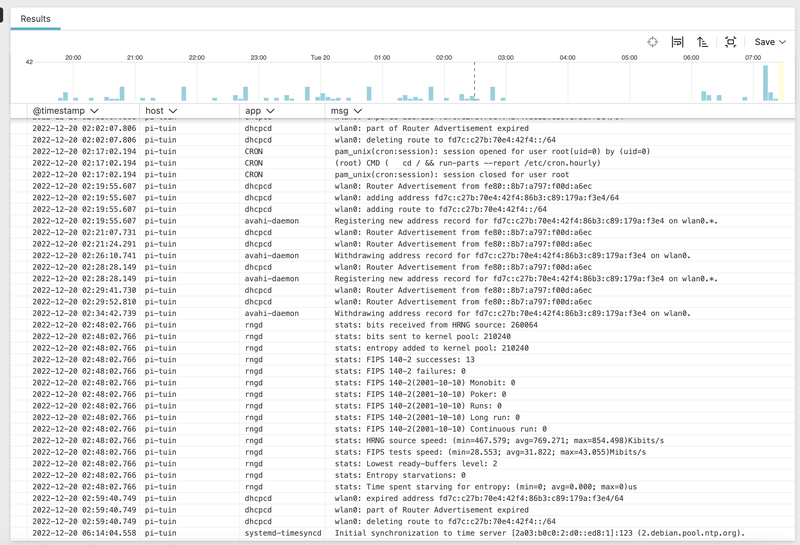
Task: Click 'Time spent starving for entropy' message
Action: [x=486, y=487]
